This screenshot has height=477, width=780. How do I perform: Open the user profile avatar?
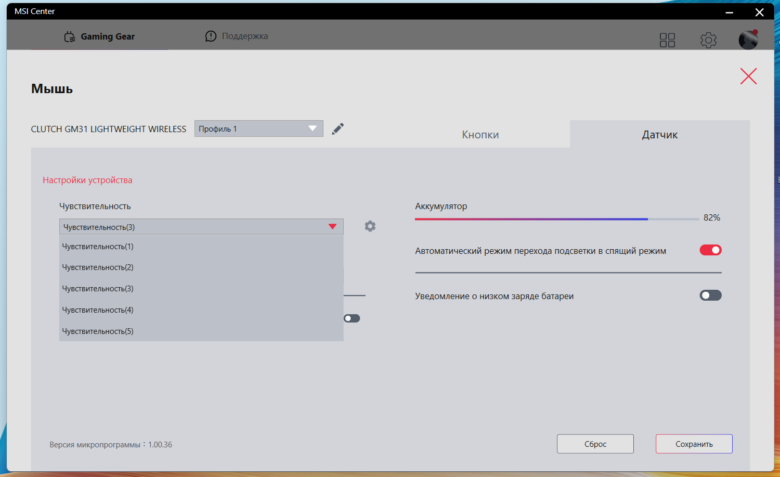coord(748,39)
